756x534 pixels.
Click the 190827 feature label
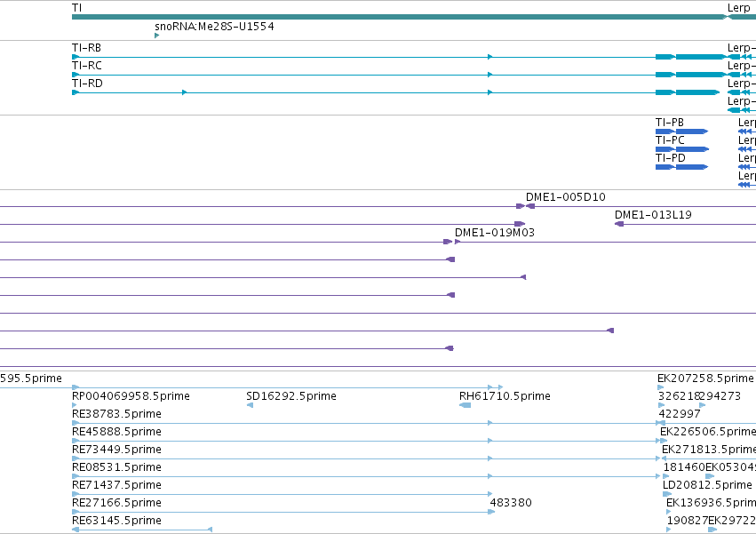(x=688, y=521)
